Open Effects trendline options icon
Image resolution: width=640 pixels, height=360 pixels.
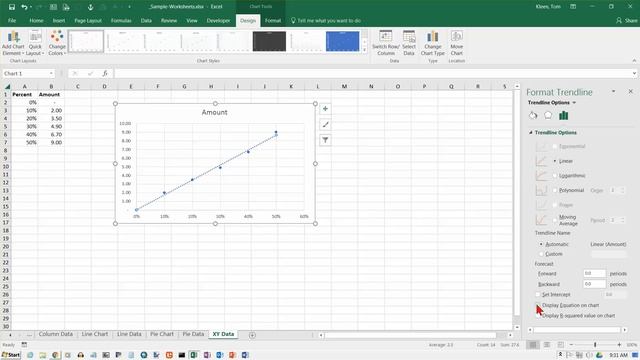(x=548, y=116)
